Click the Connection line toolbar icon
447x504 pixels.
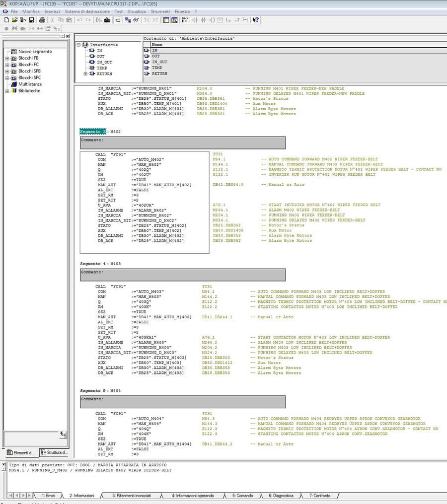pos(245,20)
